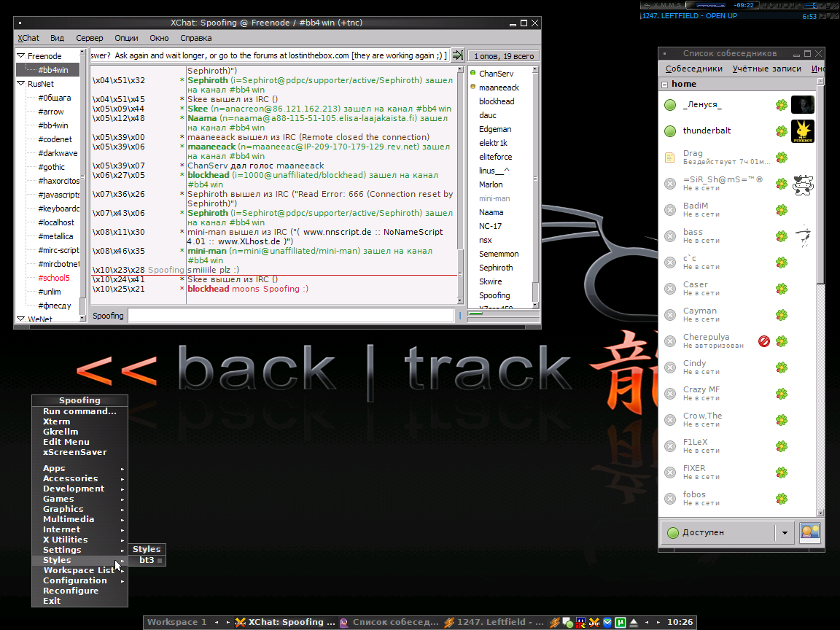The height and width of the screenshot is (630, 840).
Task: Click the blue shield tray icon
Action: click(607, 623)
